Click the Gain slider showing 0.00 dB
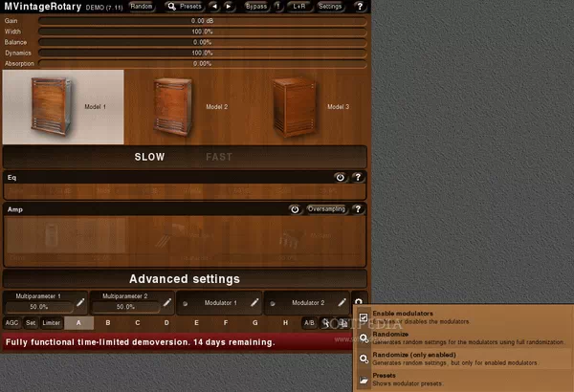 (203, 21)
